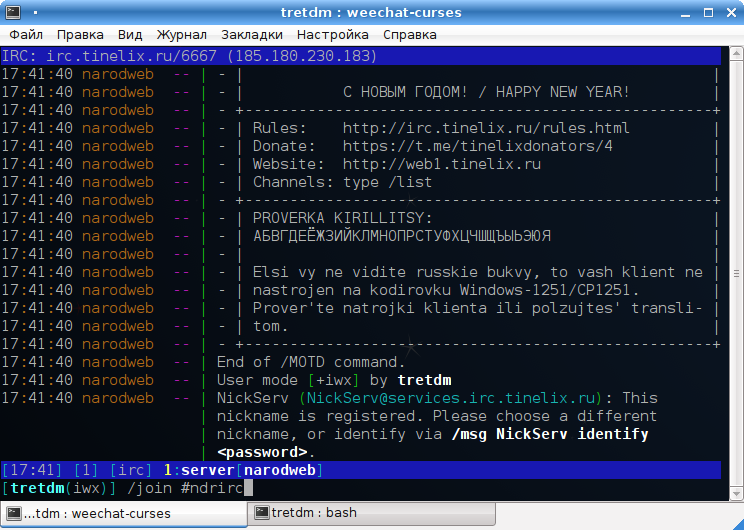Close the terminal window with the X
Screen dimensions: 744x530
tap(731, 11)
